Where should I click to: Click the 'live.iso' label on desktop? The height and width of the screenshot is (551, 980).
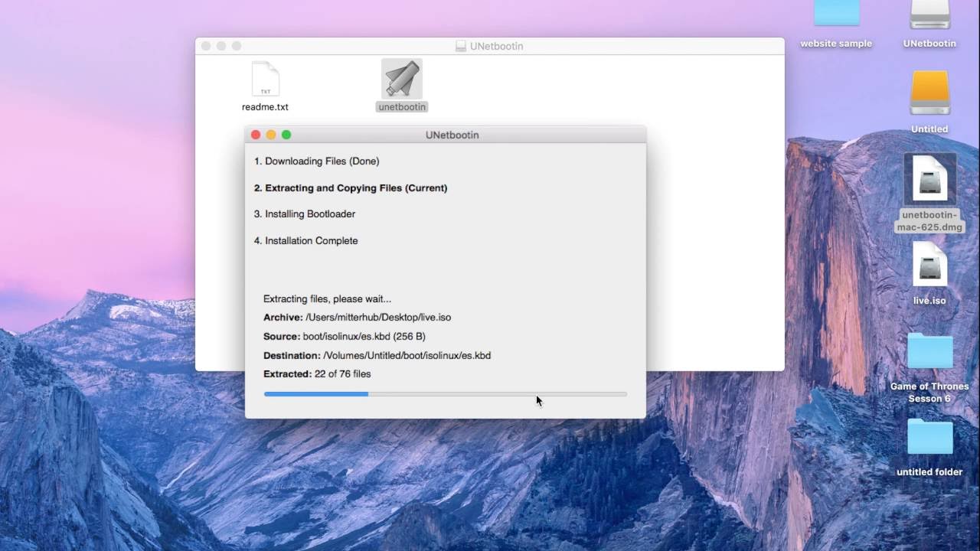[x=929, y=301]
